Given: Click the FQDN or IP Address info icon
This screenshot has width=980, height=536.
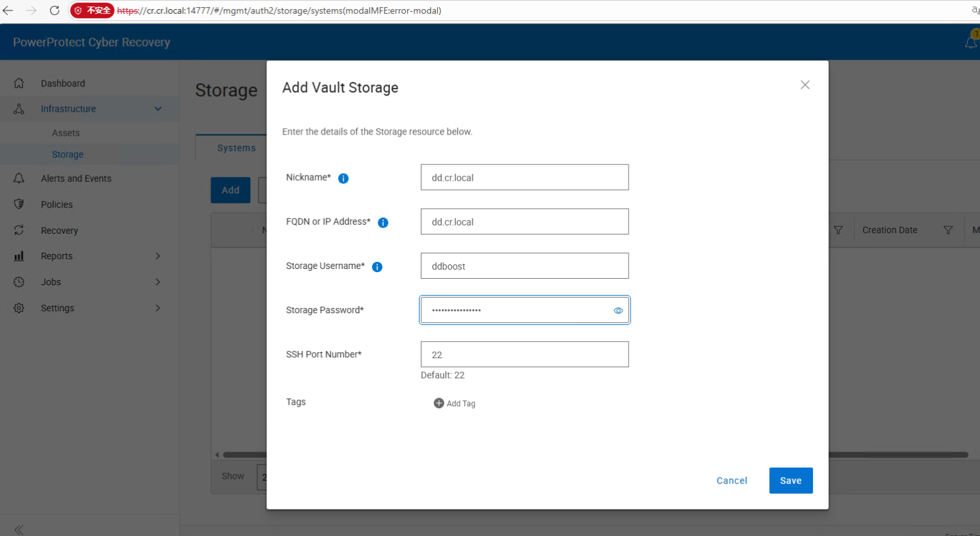Looking at the screenshot, I should point(383,222).
